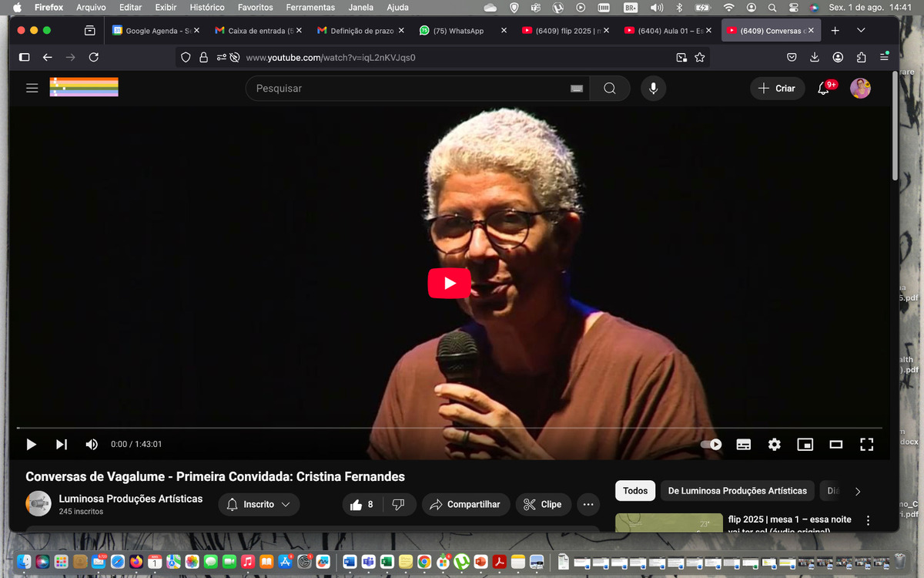The width and height of the screenshot is (924, 578).
Task: Search with voice microphone
Action: [653, 89]
